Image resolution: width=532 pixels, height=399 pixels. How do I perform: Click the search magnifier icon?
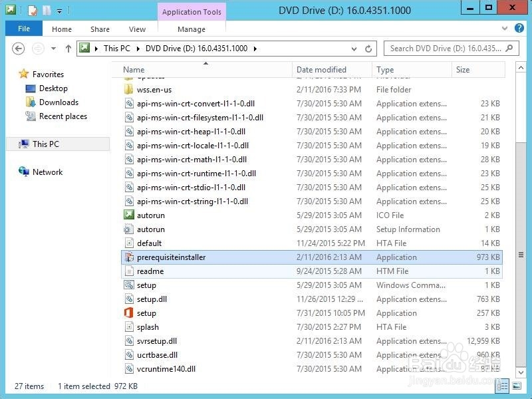(x=509, y=49)
